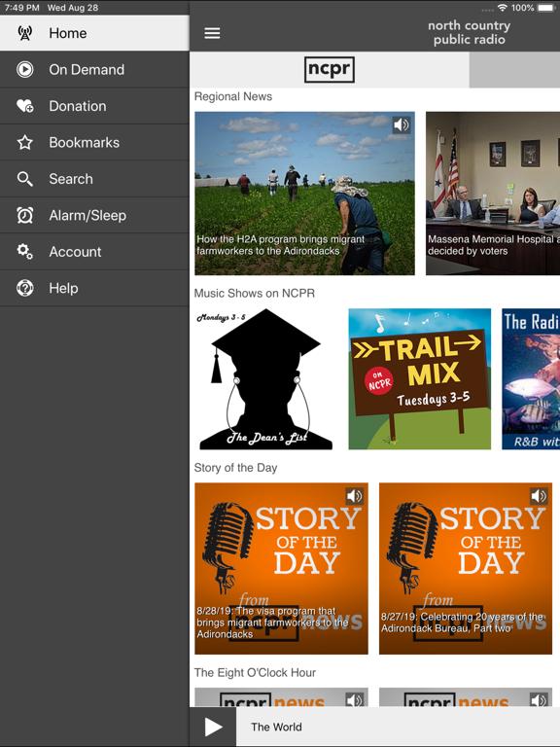Tap speaker icon on first Eight O'Clock Hour card
The image size is (560, 747).
coord(354,700)
